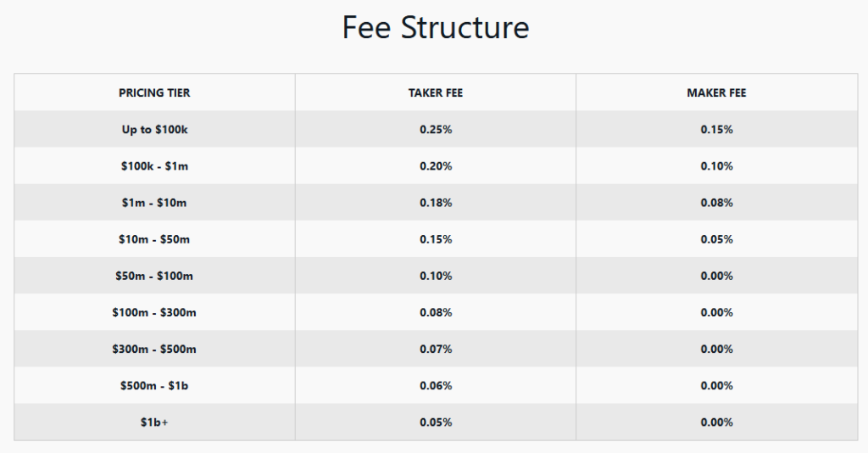Select the Up to $100k tier cell
This screenshot has width=868, height=453.
(154, 130)
